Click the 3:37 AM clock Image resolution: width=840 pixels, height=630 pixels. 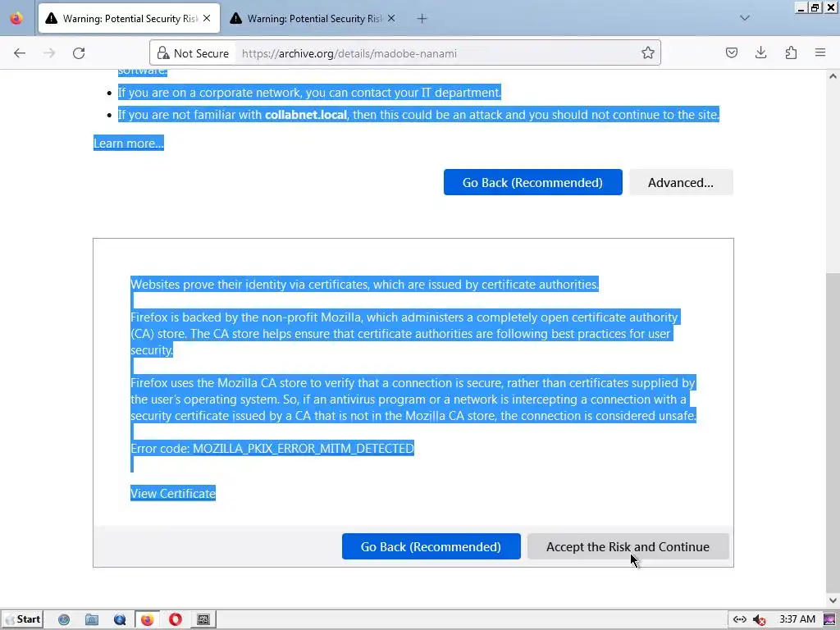[797, 619]
